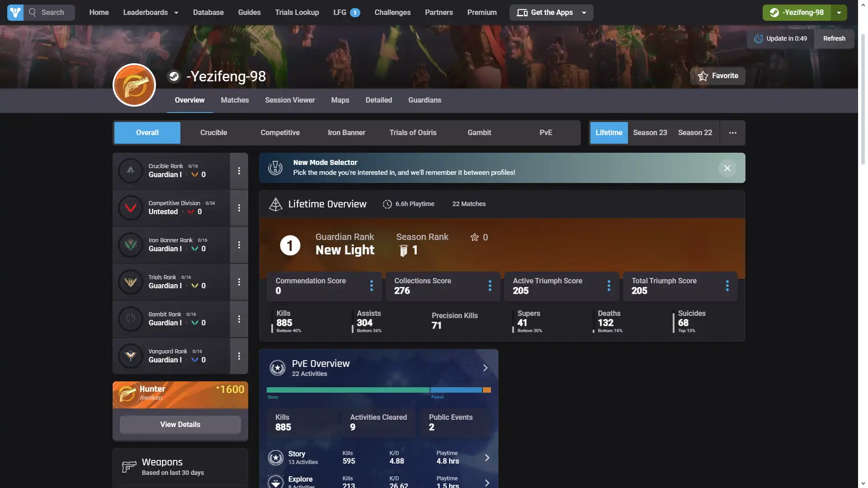Click the Lifetime Overview pyramid icon
This screenshot has height=488, width=868.
[x=275, y=204]
